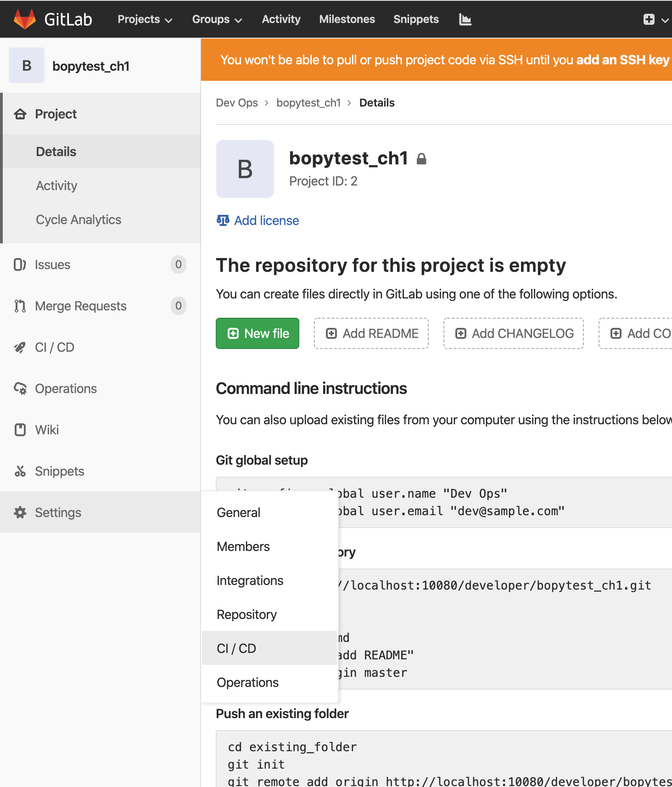Open the Merge Requests sidebar label

[81, 306]
